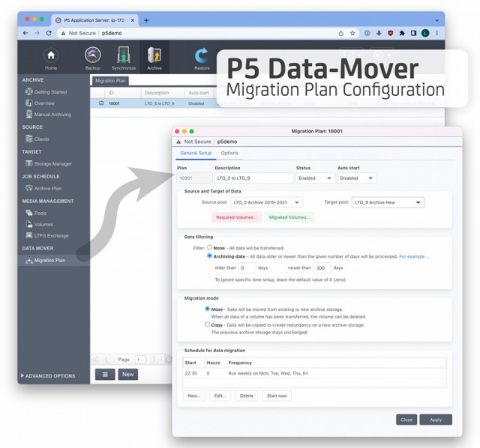Viewport: 480px width, 448px height.
Task: Reload the p5demo page
Action: (49, 33)
